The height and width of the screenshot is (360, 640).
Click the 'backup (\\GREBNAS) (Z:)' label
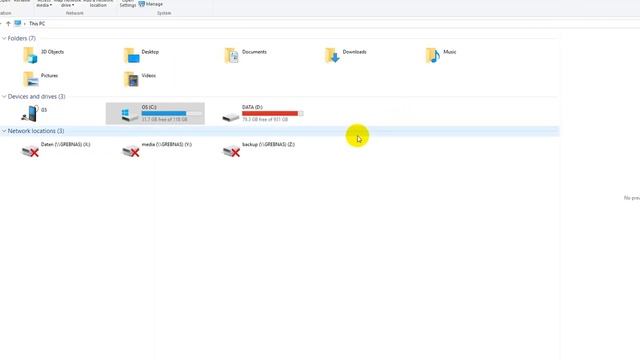(268, 144)
